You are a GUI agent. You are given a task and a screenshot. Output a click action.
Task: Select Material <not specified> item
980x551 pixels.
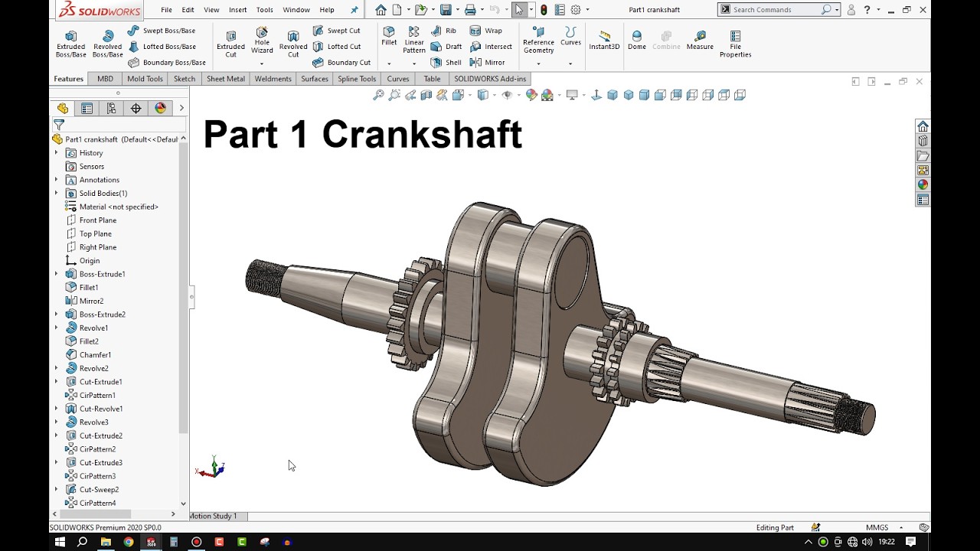click(x=112, y=207)
